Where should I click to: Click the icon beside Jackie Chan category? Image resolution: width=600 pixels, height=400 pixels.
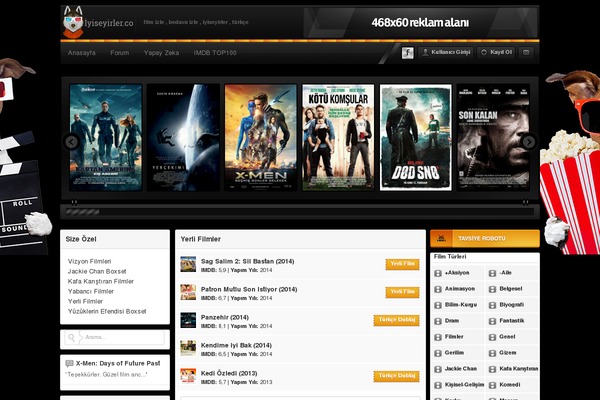438,369
